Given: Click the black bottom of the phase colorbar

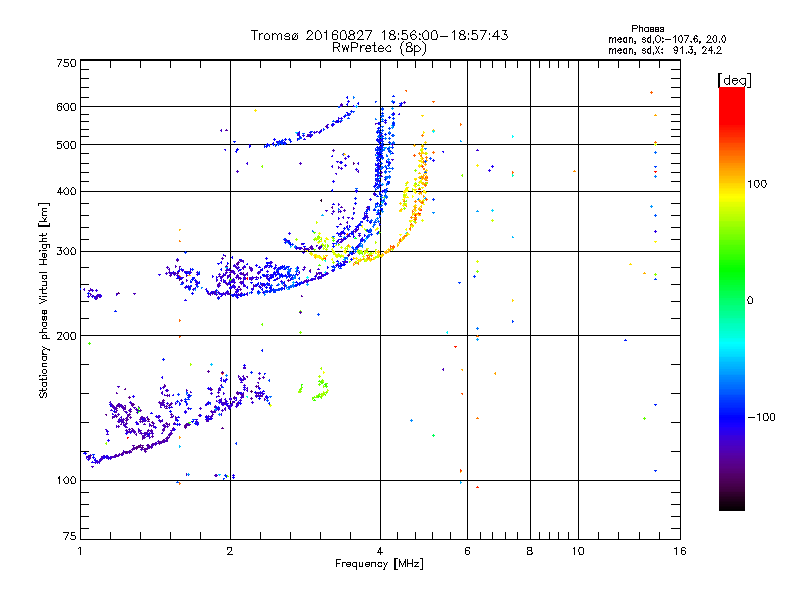Looking at the screenshot, I should [732, 503].
